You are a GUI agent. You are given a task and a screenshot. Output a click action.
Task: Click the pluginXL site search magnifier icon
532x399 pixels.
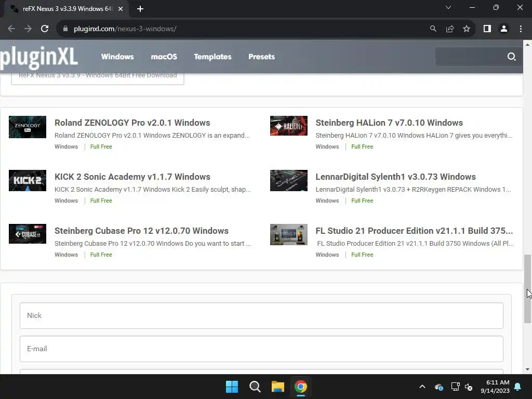(511, 57)
